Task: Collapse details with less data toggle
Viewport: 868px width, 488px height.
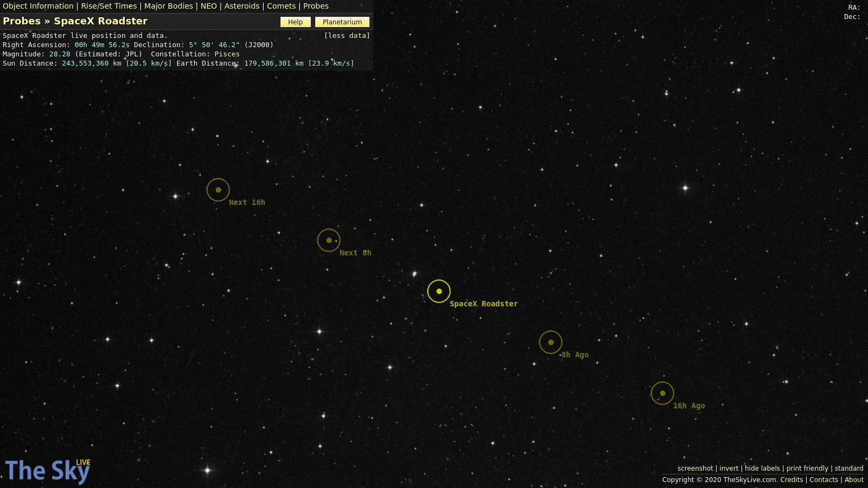Action: click(347, 36)
